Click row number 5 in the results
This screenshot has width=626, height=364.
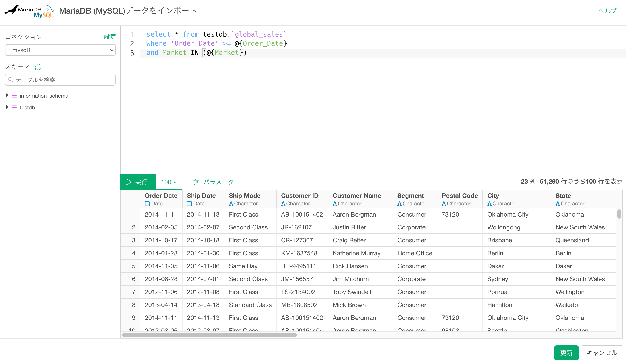133,266
